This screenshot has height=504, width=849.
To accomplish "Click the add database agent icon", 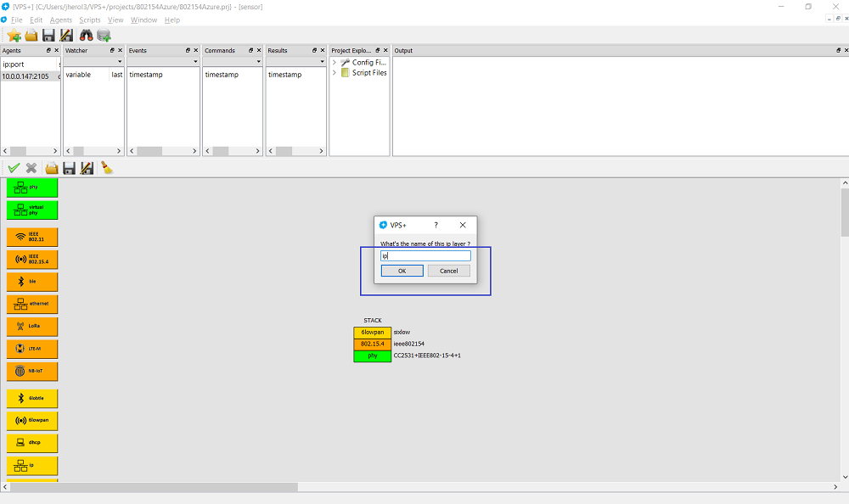I will (104, 35).
